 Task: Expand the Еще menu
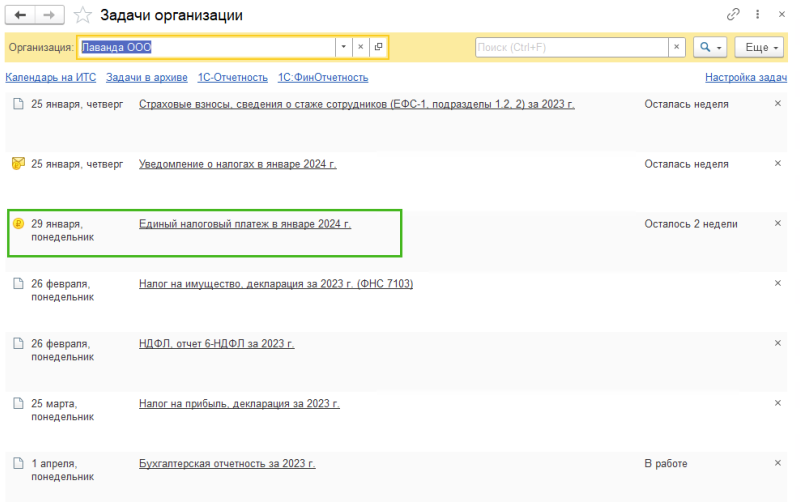(x=759, y=47)
